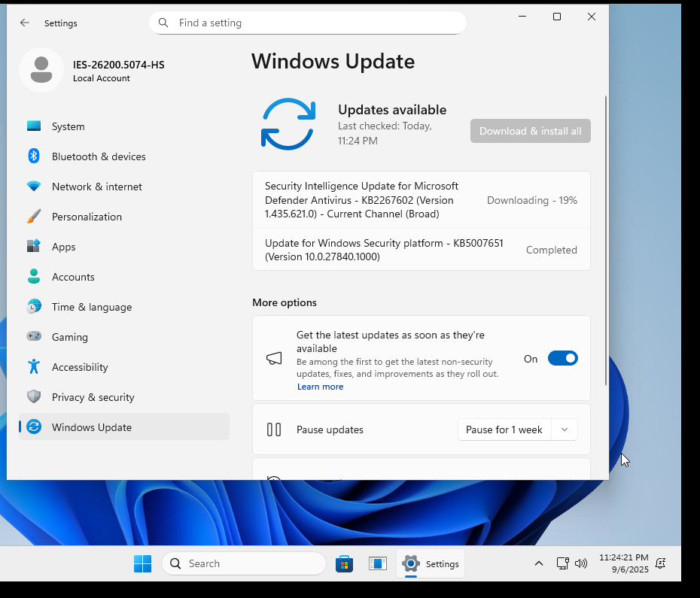Click the Downloading - 19% status text

coord(532,200)
